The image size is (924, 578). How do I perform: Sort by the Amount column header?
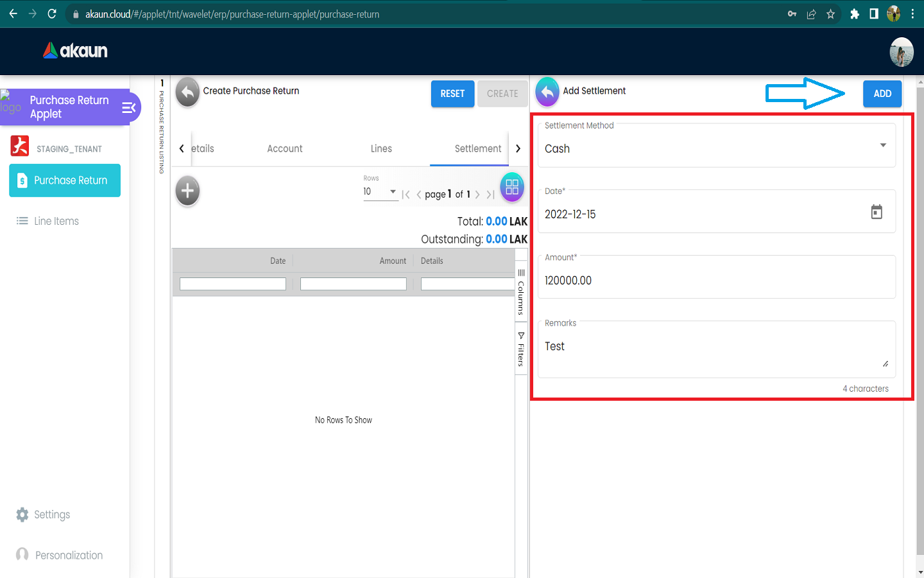[x=393, y=261]
